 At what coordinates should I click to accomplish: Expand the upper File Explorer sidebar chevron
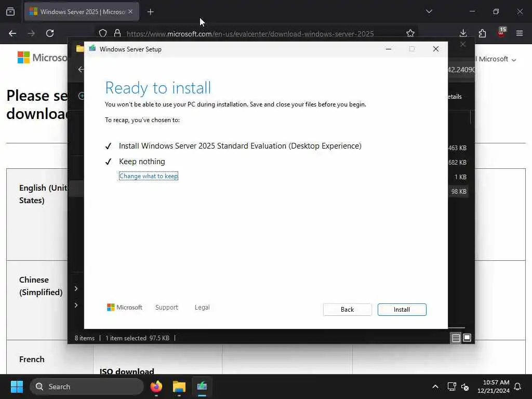76,288
